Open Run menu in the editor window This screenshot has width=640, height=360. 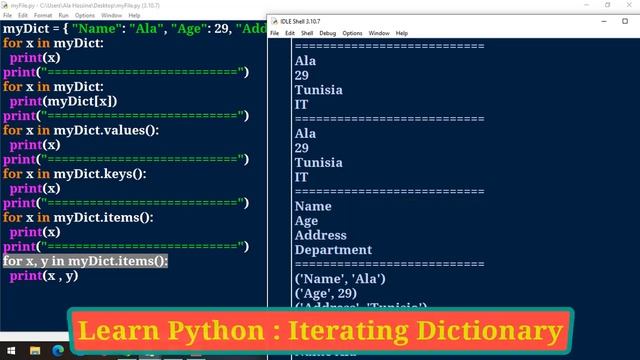click(63, 16)
